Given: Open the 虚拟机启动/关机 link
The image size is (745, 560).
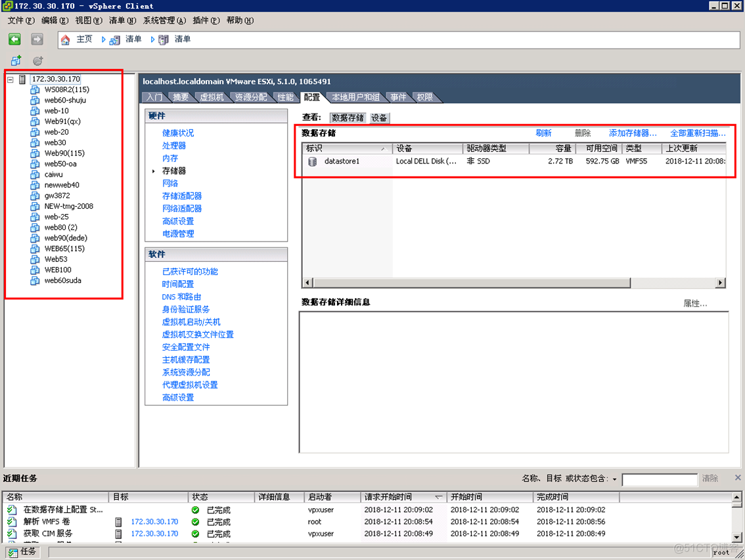Looking at the screenshot, I should 191,322.
